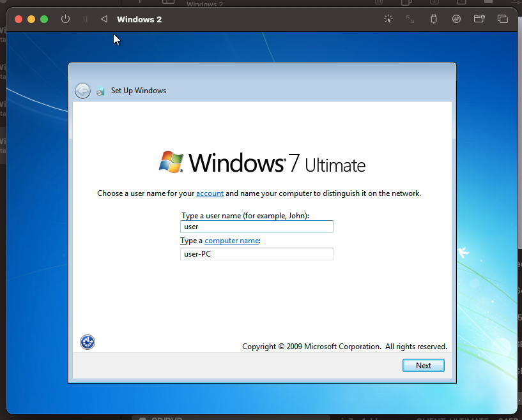Open the shared folder icon

click(479, 19)
